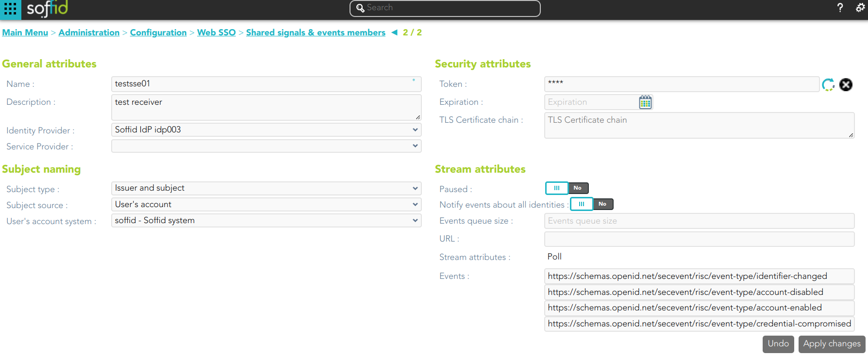The height and width of the screenshot is (356, 868).
Task: Select the credential-compromised event row
Action: pyautogui.click(x=699, y=324)
